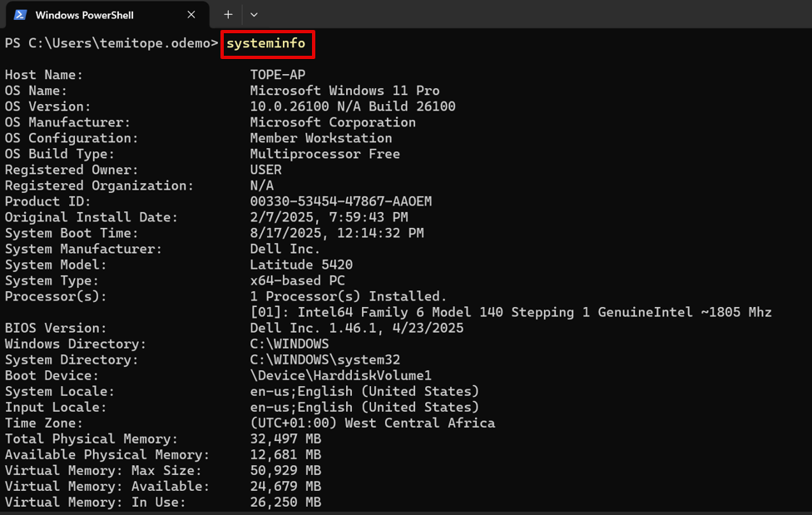Open a new tab with the plus button
Image resolution: width=812 pixels, height=515 pixels.
pyautogui.click(x=228, y=15)
